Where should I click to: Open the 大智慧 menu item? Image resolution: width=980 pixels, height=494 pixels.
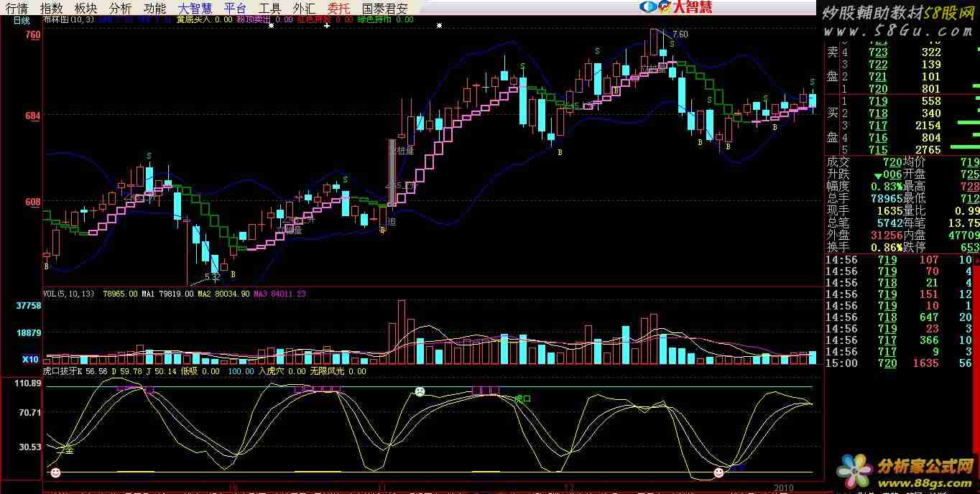click(x=195, y=9)
